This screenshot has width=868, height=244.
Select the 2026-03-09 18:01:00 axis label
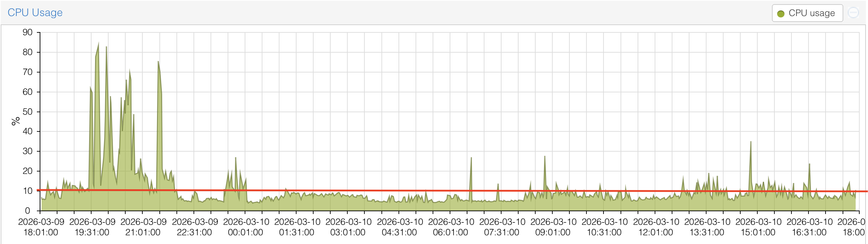pos(41,227)
